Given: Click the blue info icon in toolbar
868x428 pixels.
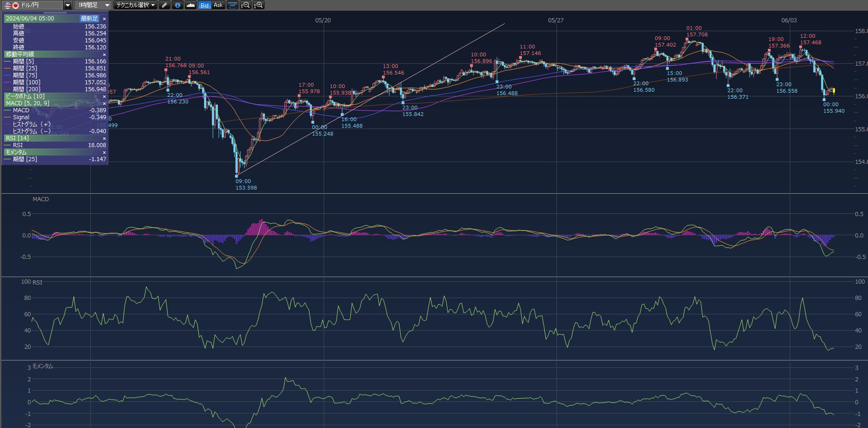Looking at the screenshot, I should tap(177, 5).
